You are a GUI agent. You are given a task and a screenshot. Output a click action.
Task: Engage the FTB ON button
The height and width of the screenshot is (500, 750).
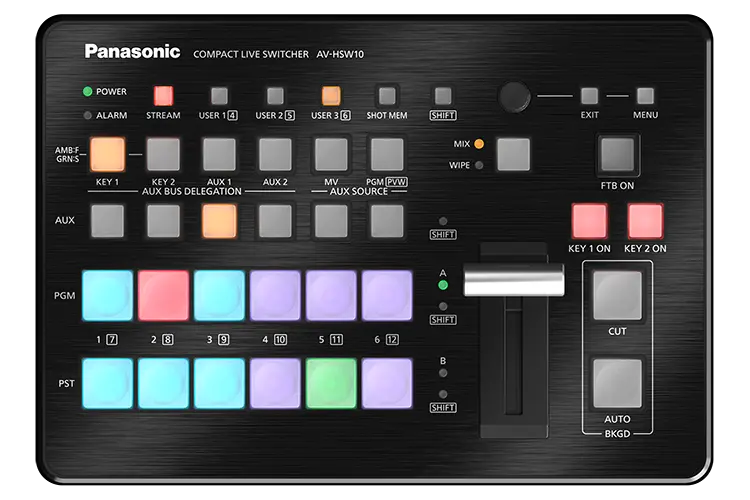(617, 155)
